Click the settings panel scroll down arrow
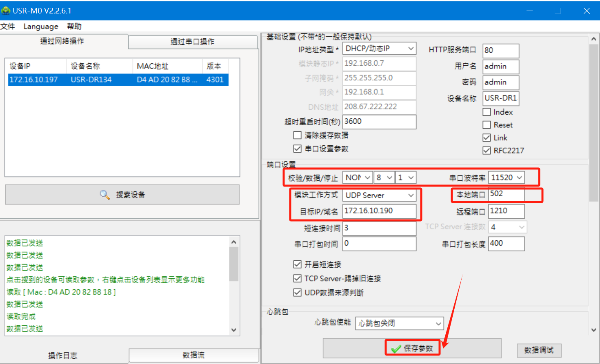Viewport: 600px width, 364px height. pos(594,330)
